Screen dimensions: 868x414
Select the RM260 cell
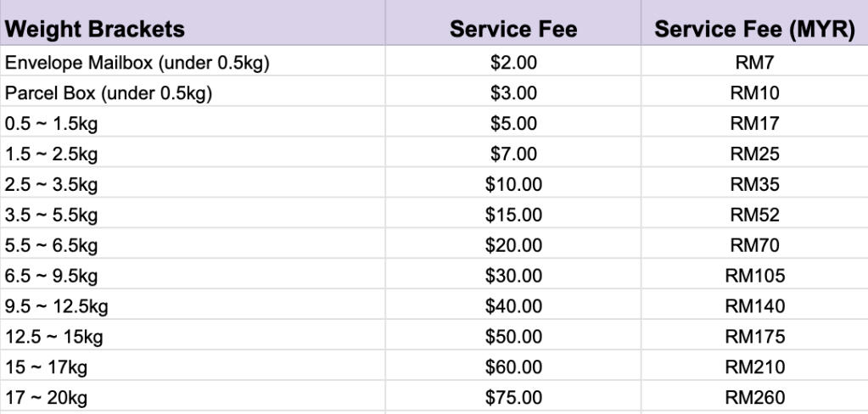coord(754,398)
